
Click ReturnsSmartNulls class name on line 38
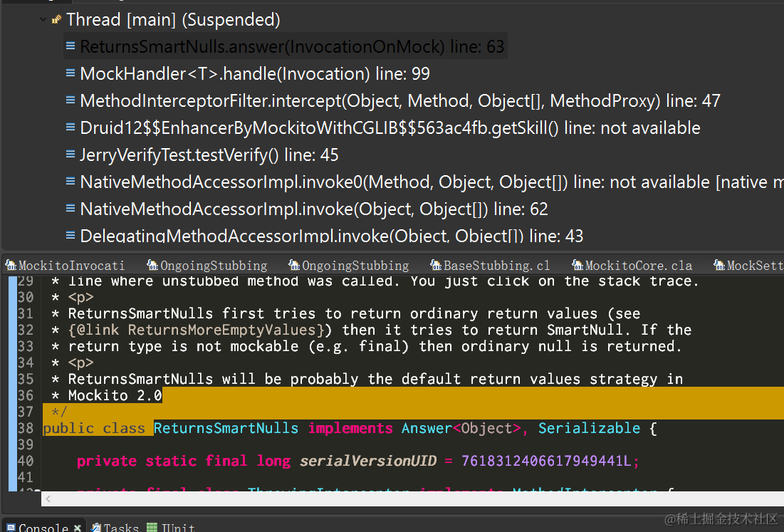226,429
